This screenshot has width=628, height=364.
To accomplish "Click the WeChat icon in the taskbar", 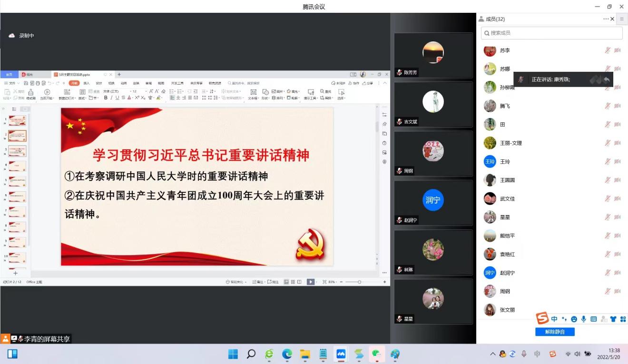I will (377, 354).
